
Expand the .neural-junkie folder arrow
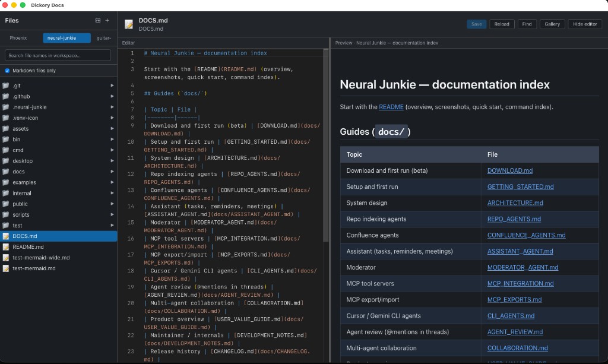[x=112, y=107]
